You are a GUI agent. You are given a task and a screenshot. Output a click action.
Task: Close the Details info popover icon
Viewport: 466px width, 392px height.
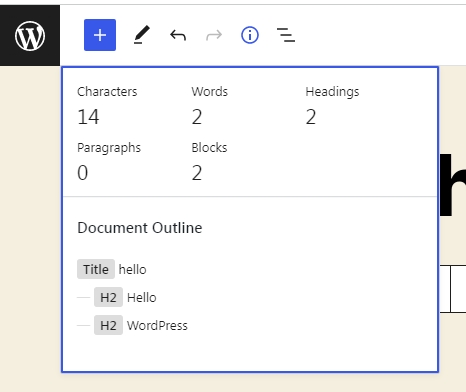click(x=250, y=35)
